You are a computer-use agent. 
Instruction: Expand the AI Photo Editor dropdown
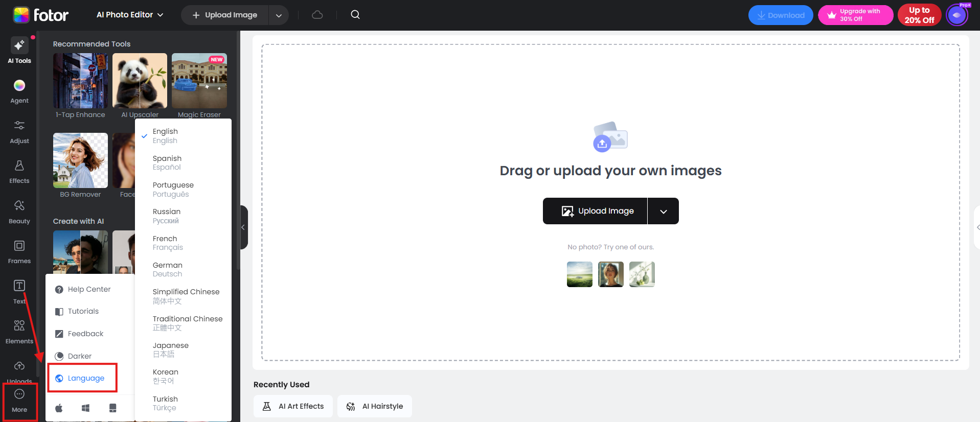pos(130,15)
